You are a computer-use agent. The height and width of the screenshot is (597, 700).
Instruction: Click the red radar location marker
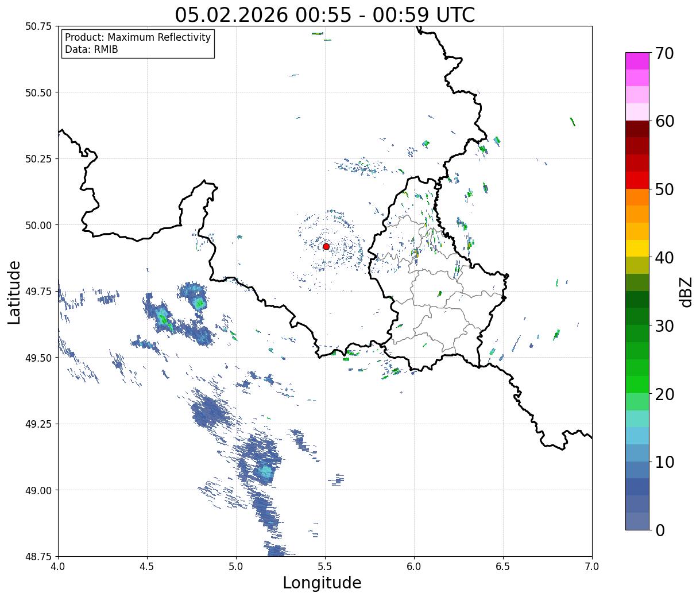(x=326, y=246)
